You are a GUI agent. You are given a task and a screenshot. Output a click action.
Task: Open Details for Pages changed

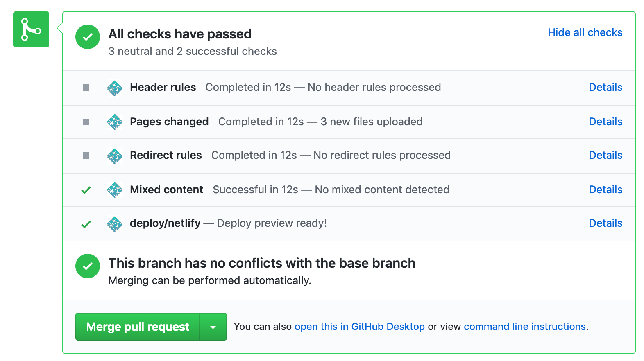pos(605,122)
